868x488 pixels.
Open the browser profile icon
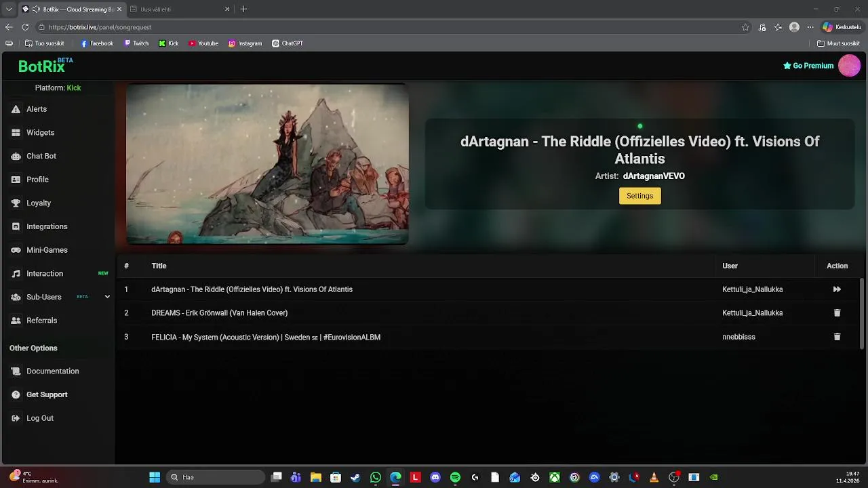[794, 27]
